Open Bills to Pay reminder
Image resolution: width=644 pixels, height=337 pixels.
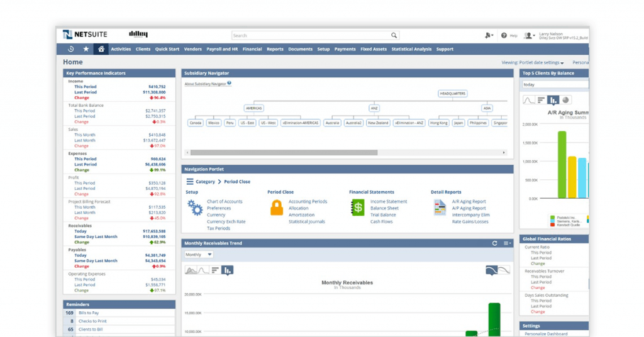tap(89, 312)
